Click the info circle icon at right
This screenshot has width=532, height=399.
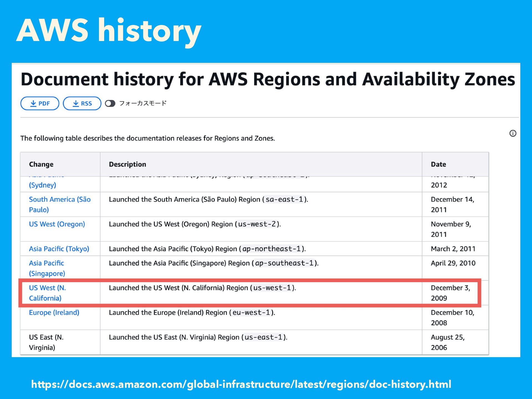coord(513,133)
